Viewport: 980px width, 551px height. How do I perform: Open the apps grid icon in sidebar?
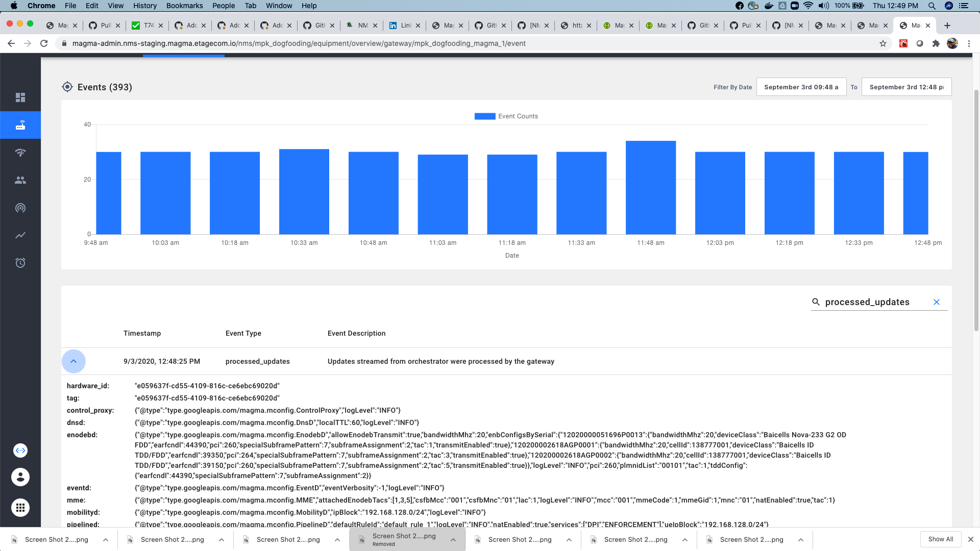coord(20,508)
